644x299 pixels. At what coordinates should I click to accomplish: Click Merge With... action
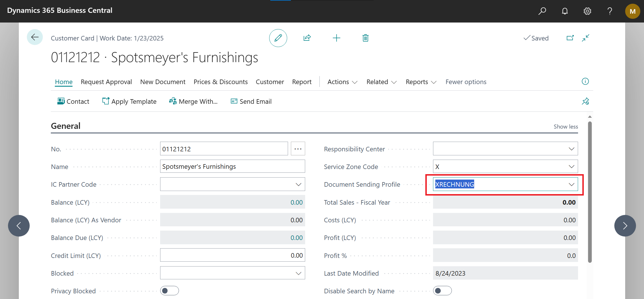coord(193,101)
